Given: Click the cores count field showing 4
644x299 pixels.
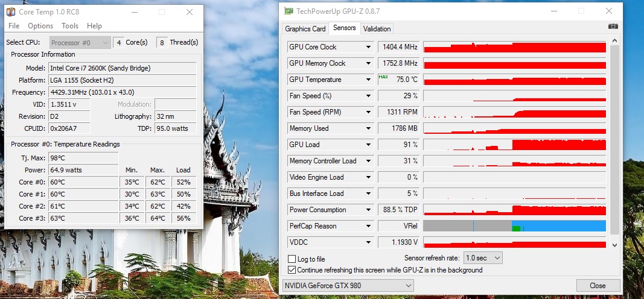Looking at the screenshot, I should click(119, 43).
